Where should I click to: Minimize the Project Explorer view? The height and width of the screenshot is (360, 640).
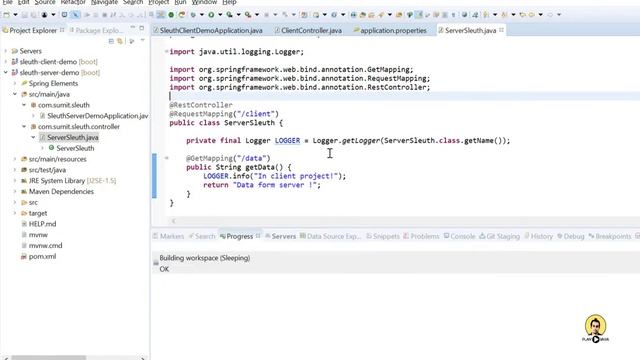tap(133, 28)
